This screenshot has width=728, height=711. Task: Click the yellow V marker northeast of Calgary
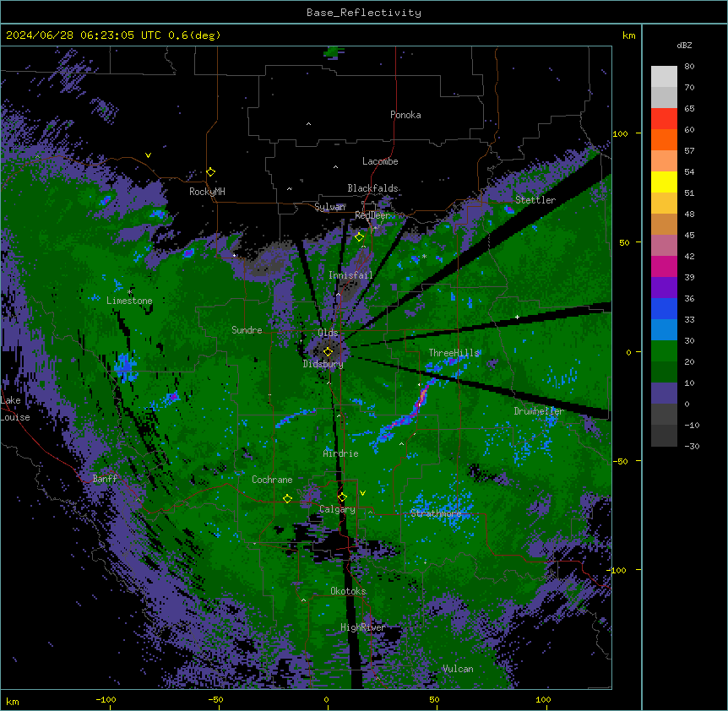click(x=362, y=493)
